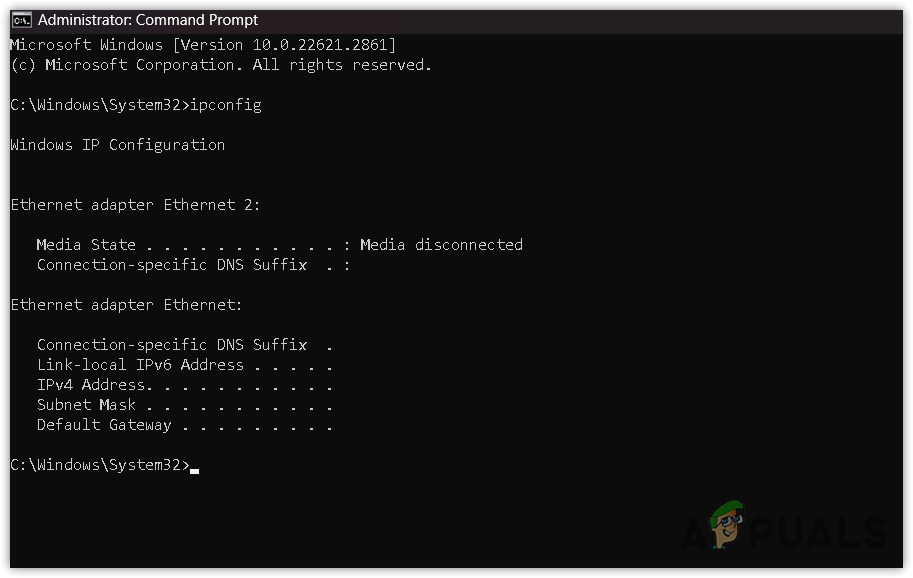This screenshot has height=578, width=913.
Task: Click the last C:\Windows\System32> prompt text
Action: [x=99, y=465]
